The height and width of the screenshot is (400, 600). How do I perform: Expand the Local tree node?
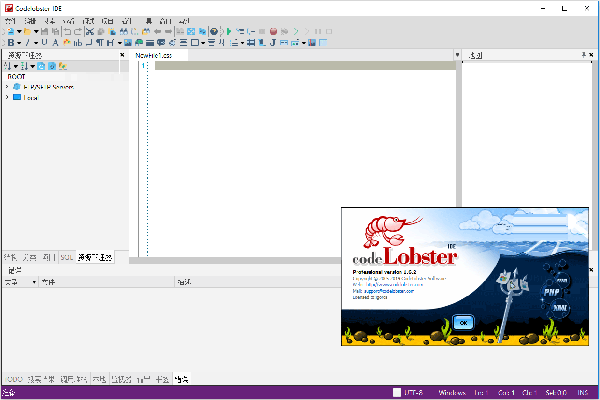coord(7,97)
